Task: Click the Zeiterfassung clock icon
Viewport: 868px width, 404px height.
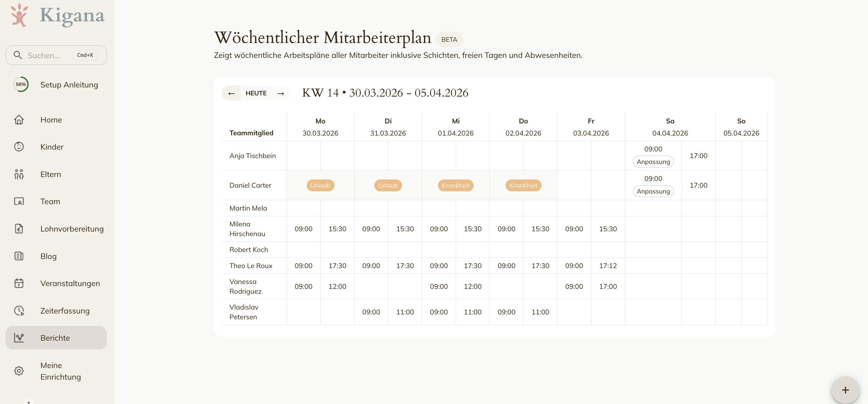Action: coord(19,310)
